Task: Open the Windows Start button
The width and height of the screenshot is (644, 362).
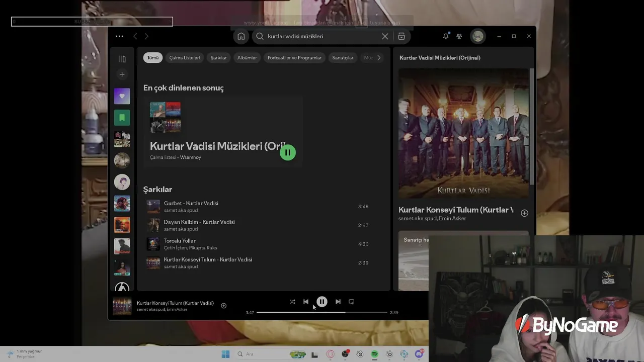Action: point(225,354)
